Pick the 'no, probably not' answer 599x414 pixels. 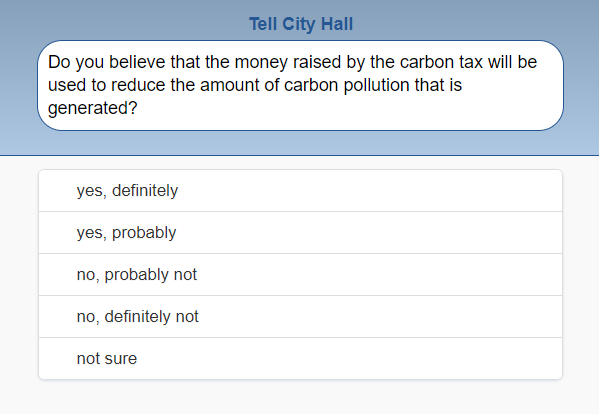pos(300,275)
